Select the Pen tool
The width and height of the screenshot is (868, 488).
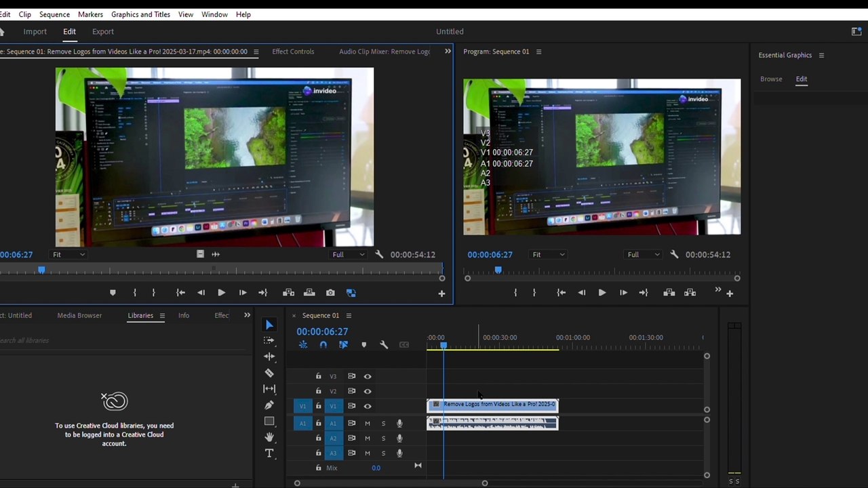[x=269, y=405]
